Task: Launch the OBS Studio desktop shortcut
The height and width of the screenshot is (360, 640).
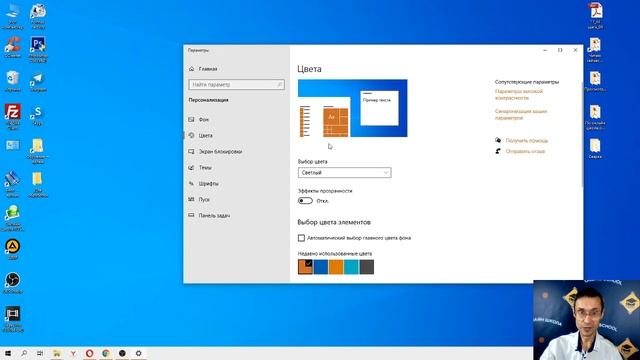Action: click(13, 282)
